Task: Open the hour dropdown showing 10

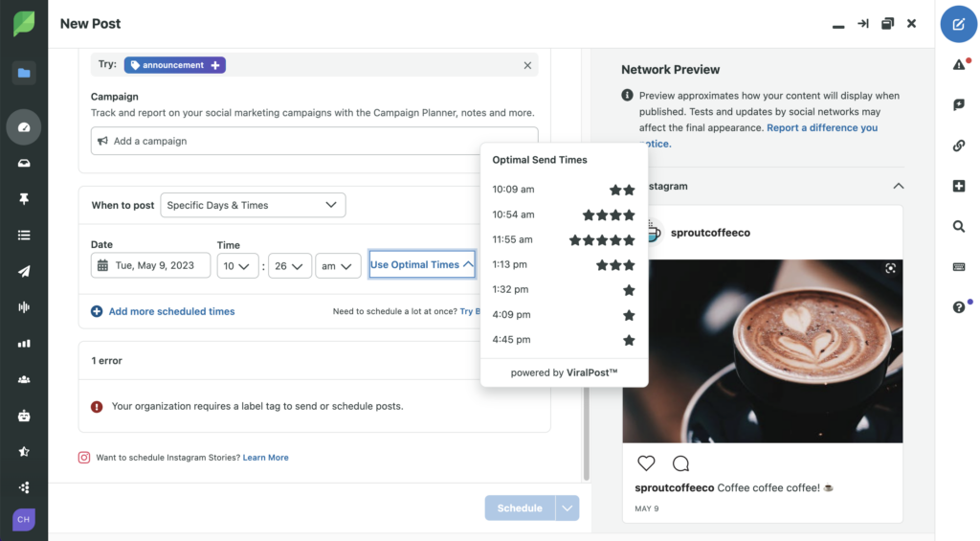Action: [237, 266]
